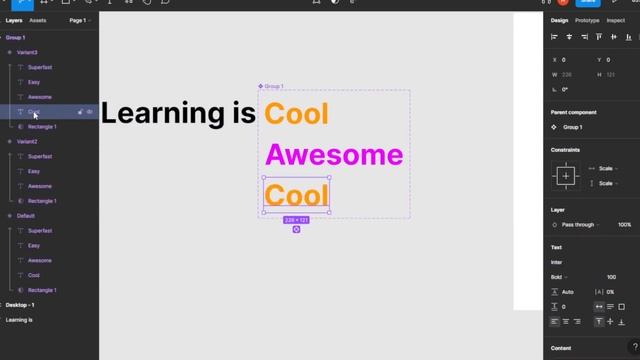Toggle vertical Align bottom for text
Screen dimensions: 640x360
coord(622,322)
